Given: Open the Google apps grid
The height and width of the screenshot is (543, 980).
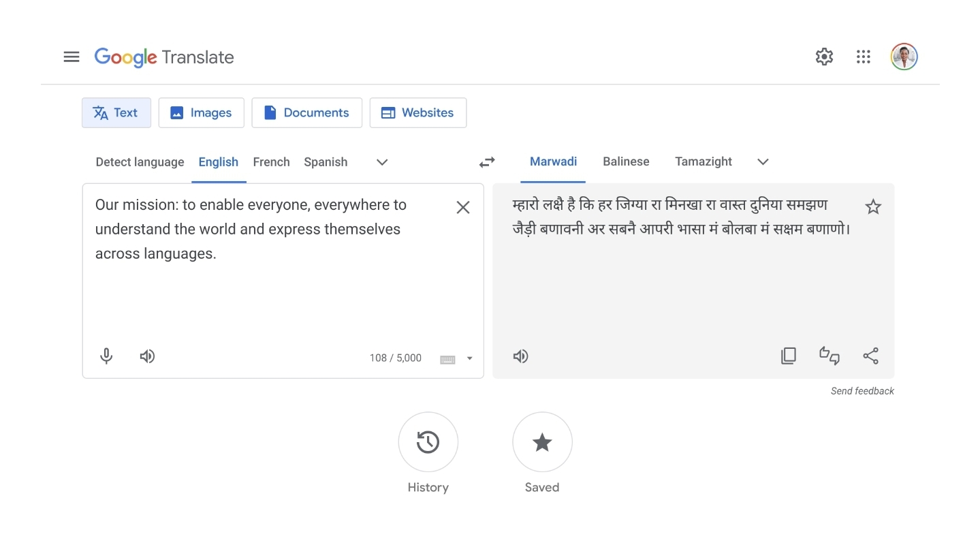Looking at the screenshot, I should [864, 57].
